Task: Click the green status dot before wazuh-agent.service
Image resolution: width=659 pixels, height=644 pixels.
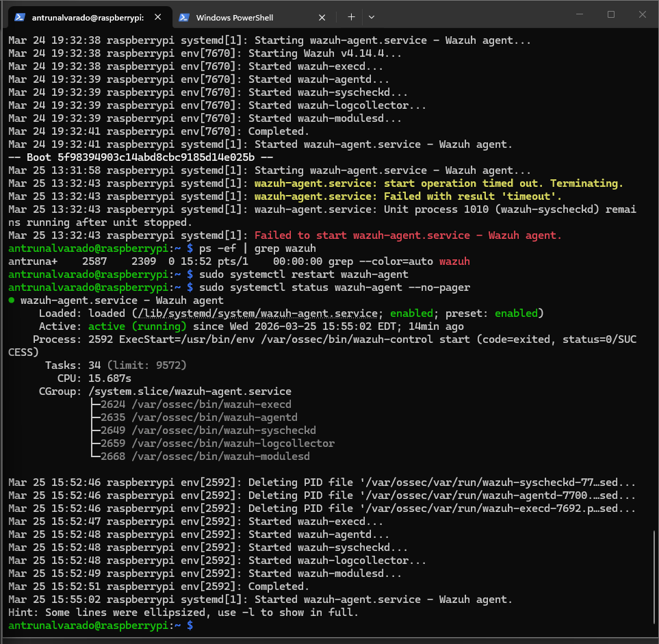Action: click(x=12, y=300)
